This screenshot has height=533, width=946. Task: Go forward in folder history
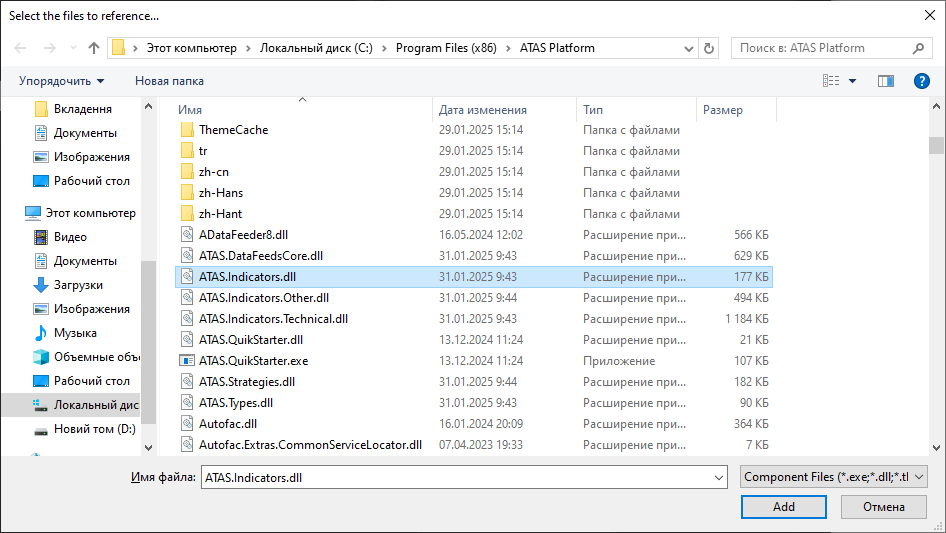49,48
